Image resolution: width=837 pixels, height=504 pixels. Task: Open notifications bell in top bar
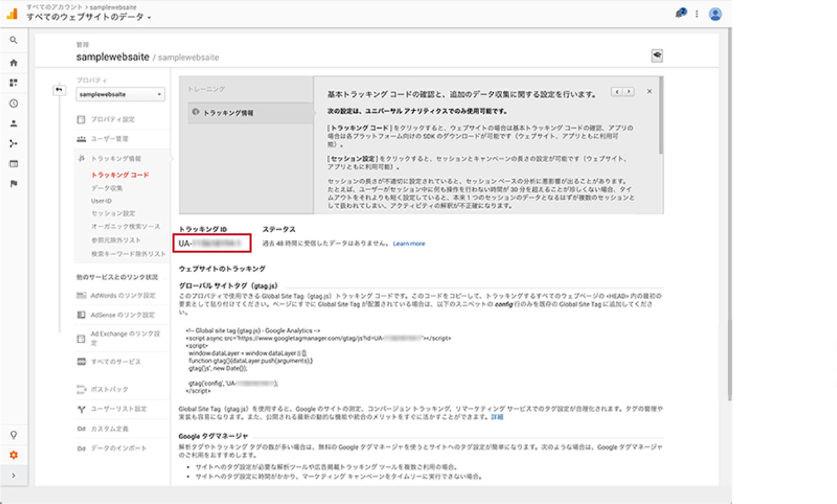(x=681, y=13)
